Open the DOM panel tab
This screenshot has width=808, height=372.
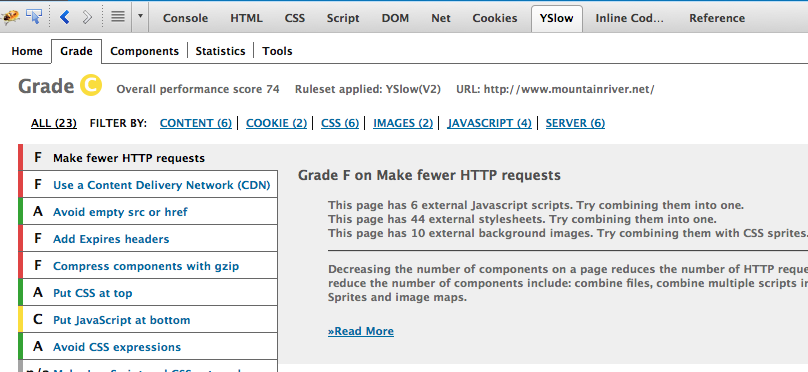click(x=395, y=18)
